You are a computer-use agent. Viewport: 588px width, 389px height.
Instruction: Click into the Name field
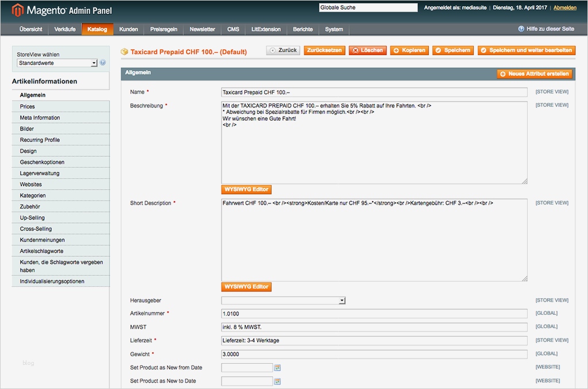[x=374, y=93]
